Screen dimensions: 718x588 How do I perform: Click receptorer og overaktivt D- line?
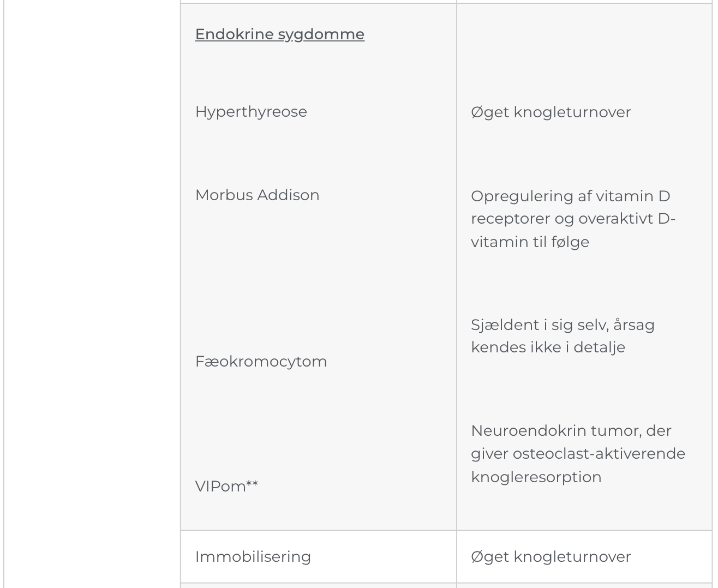pos(573,219)
